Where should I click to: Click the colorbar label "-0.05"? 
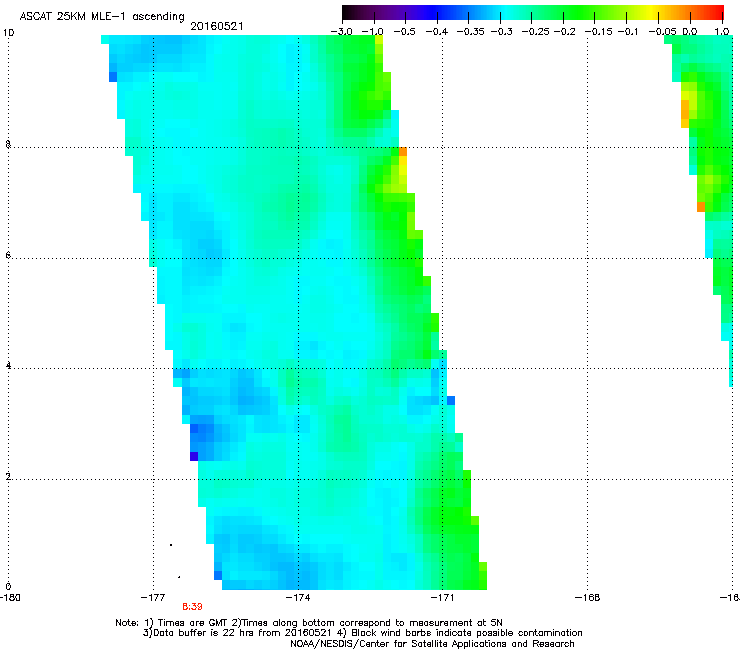coord(662,32)
